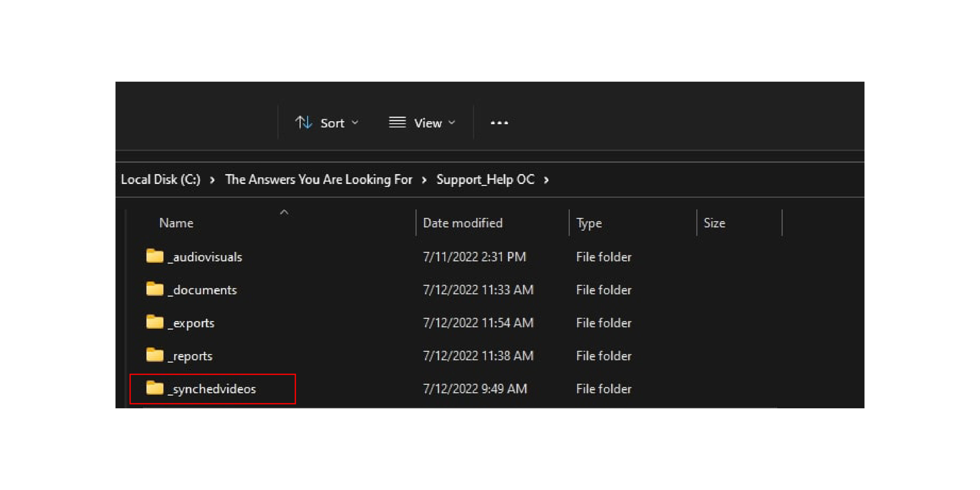Expand chevron after The Answers You Are Looking For

[x=424, y=180]
